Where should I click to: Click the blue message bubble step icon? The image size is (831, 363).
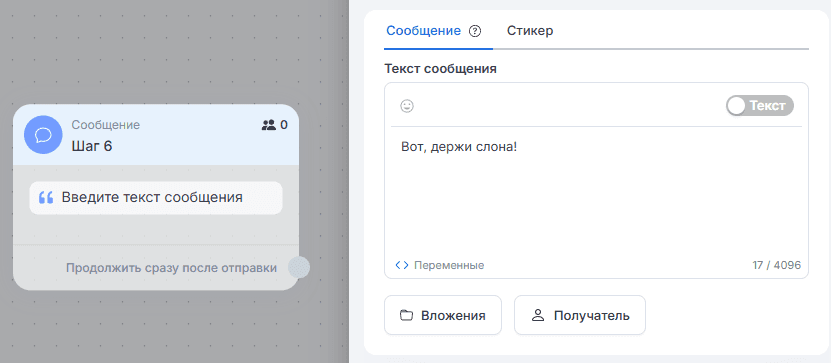(43, 135)
